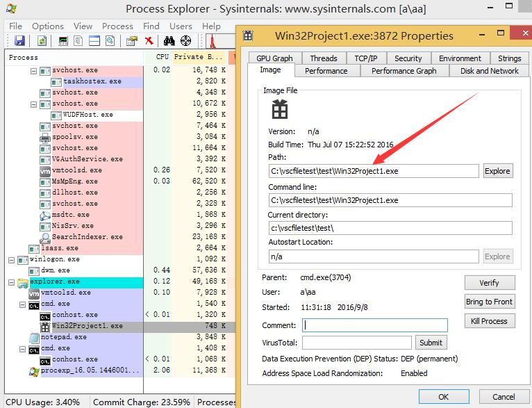Switch to the Threads tab
Screen dimensions: 532x408
pos(324,58)
